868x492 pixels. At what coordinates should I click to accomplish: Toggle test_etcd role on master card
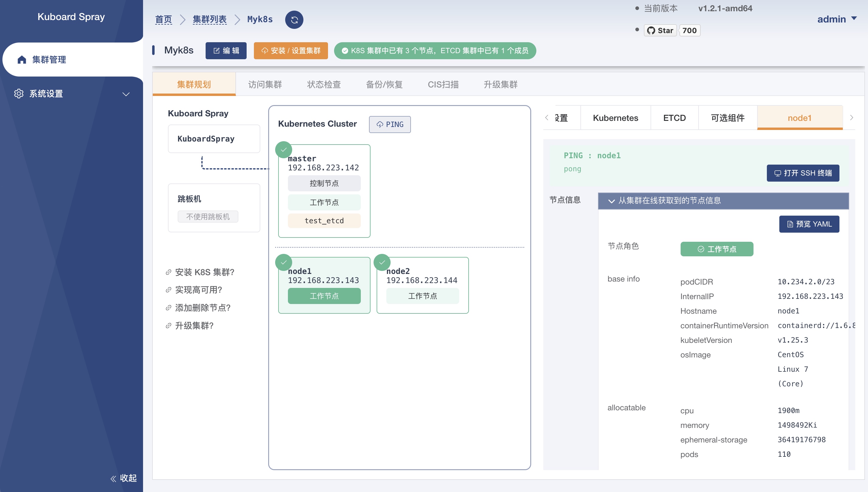click(324, 221)
